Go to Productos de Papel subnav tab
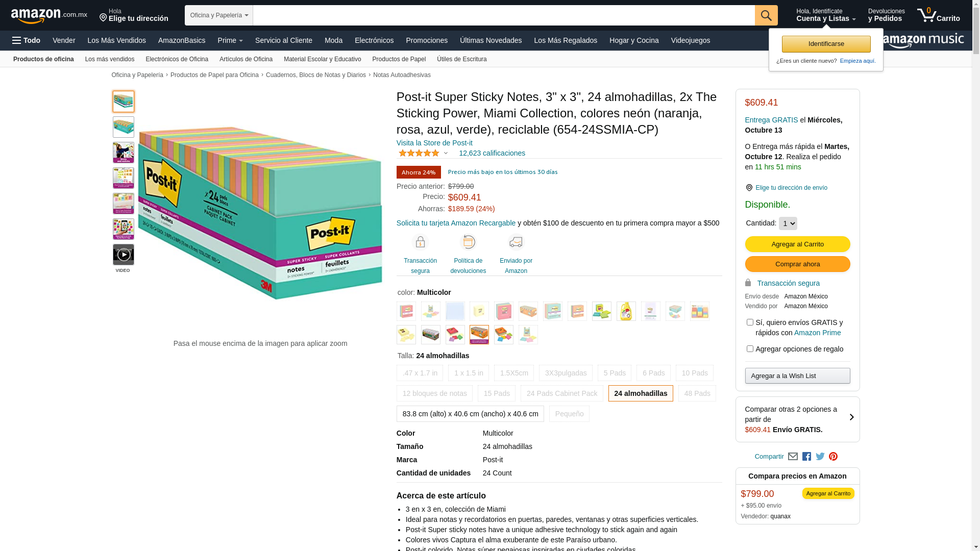The width and height of the screenshot is (980, 551). pos(399,59)
